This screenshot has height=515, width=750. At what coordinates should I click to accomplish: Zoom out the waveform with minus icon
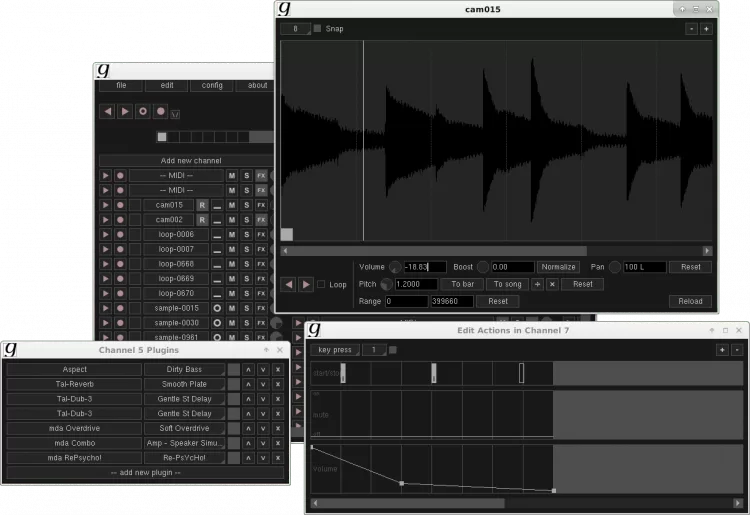pos(691,29)
